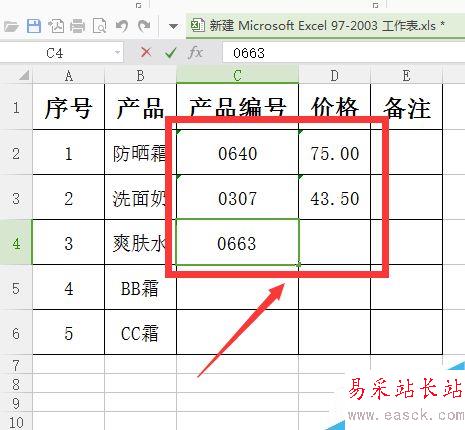Print the sheet using printer icon
465x430 pixels.
tap(77, 26)
